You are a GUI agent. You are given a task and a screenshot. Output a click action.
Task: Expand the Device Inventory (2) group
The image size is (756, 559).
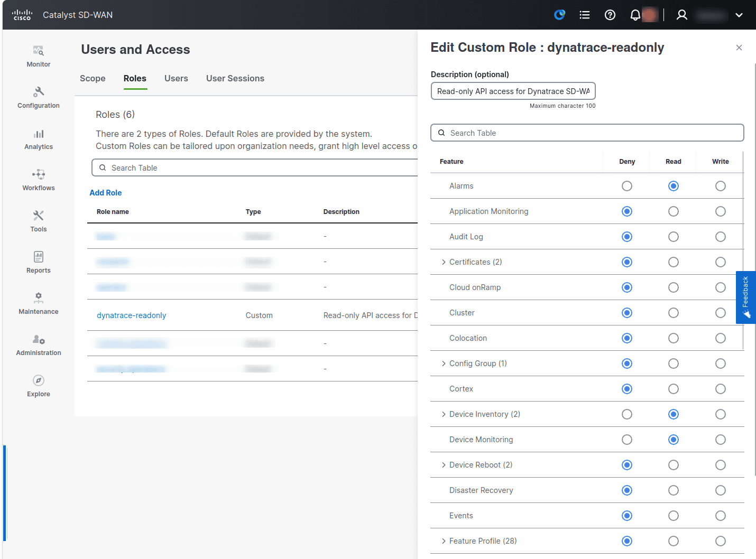444,414
